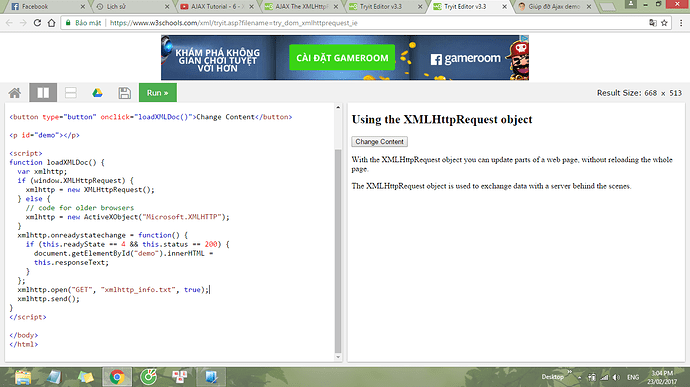Click the volume speaker tray icon
690x387 pixels.
point(616,377)
